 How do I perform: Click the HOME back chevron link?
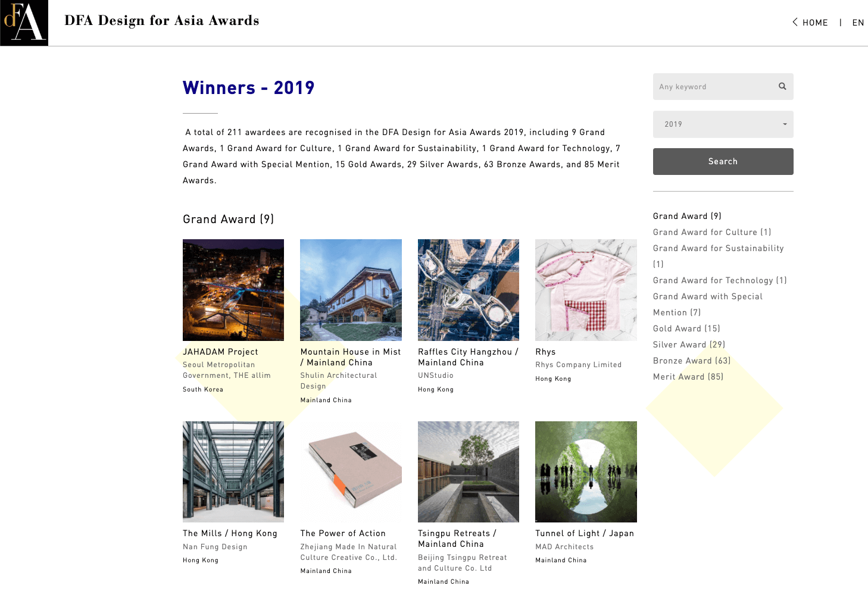(x=810, y=23)
